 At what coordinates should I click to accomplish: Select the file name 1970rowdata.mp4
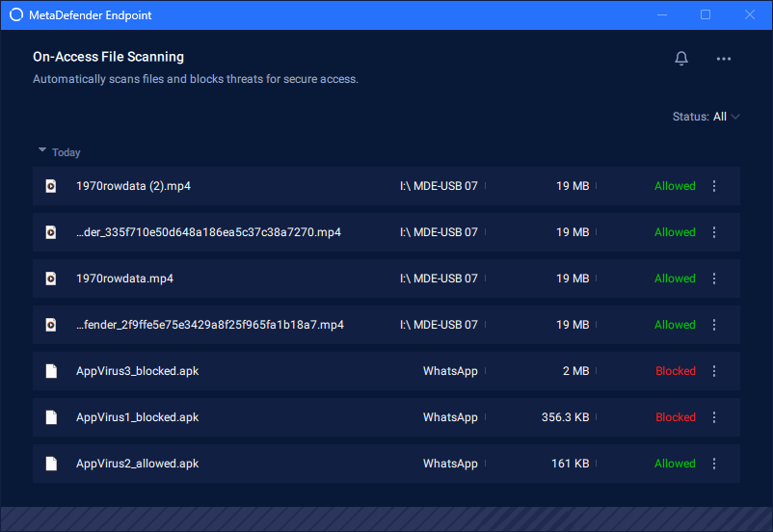point(124,279)
